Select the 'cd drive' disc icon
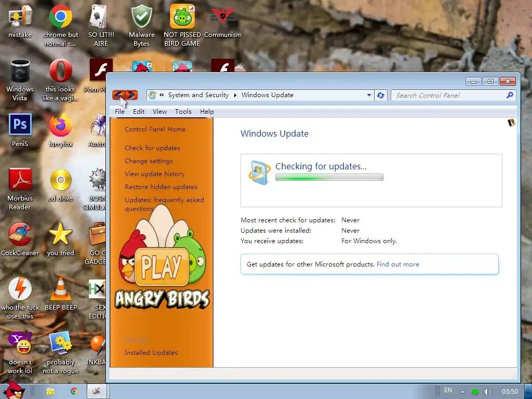This screenshot has height=399, width=532. coord(60,185)
